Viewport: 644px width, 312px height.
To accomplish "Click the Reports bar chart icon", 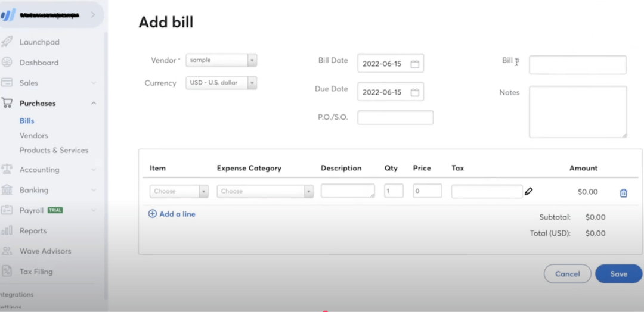I will pyautogui.click(x=7, y=230).
